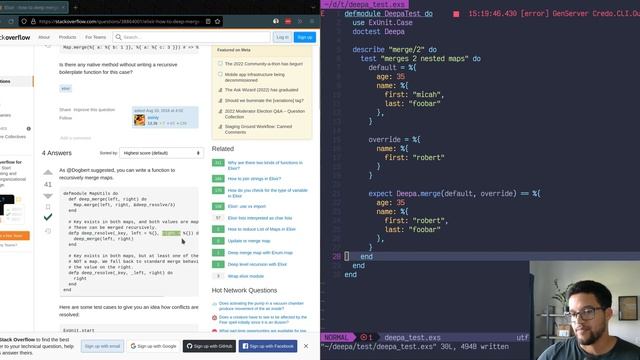Click the shield tracking protection icon
Image resolution: width=640 pixels, height=360 pixels.
[x=24, y=22]
